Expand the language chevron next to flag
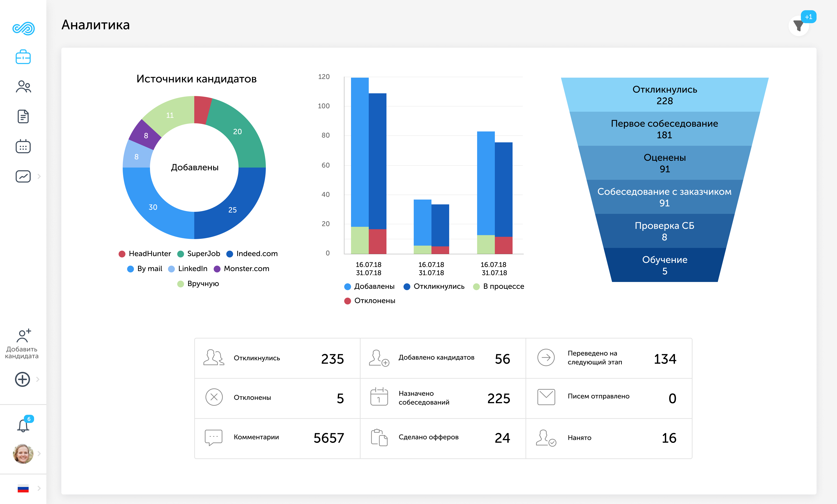This screenshot has height=504, width=837. point(39,488)
